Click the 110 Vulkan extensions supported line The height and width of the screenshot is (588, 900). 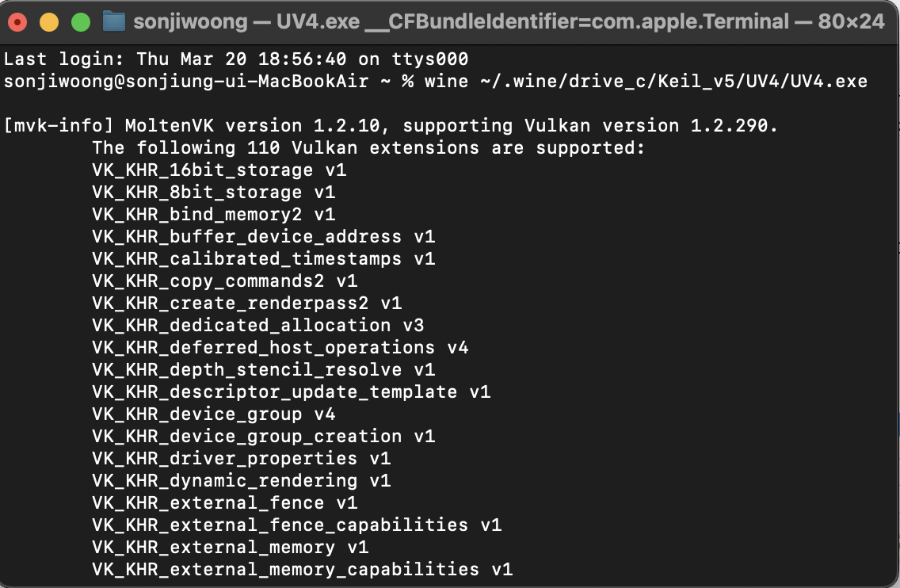(368, 147)
